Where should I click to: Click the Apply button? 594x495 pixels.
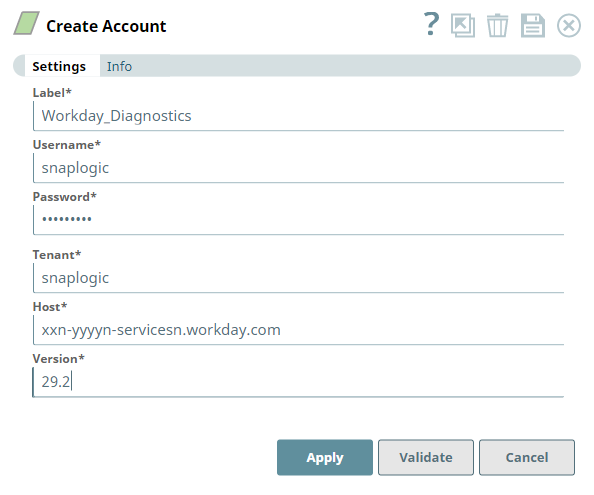click(325, 457)
